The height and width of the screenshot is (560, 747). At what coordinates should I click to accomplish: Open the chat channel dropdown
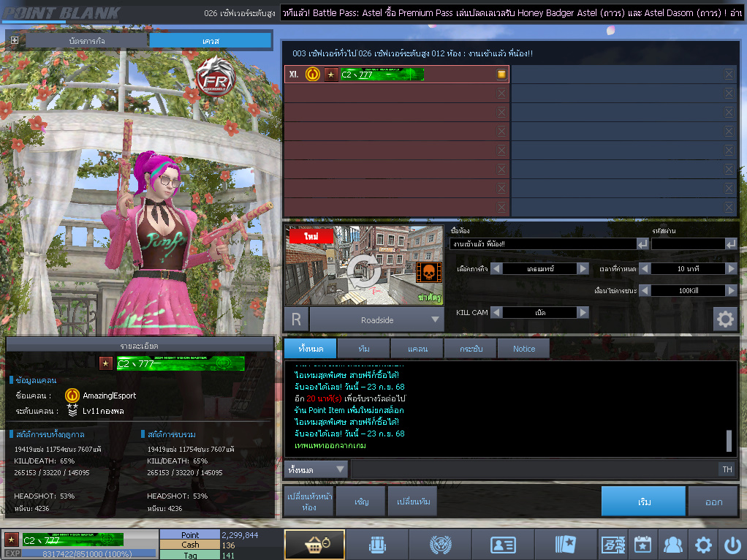(317, 469)
